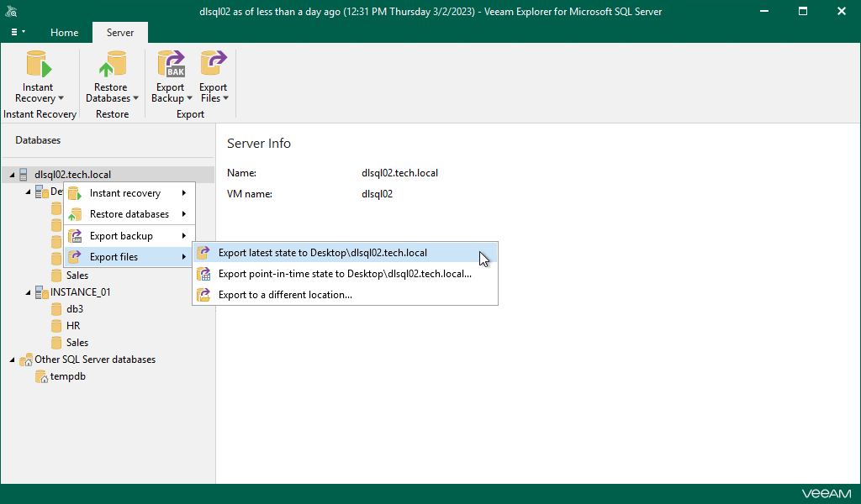Select the Server ribbon tab

120,33
